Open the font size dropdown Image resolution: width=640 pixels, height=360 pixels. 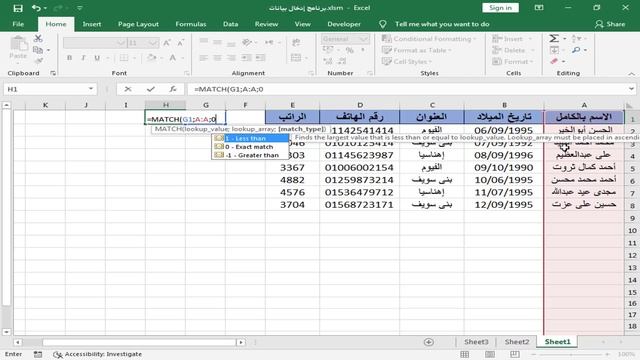coord(153,43)
